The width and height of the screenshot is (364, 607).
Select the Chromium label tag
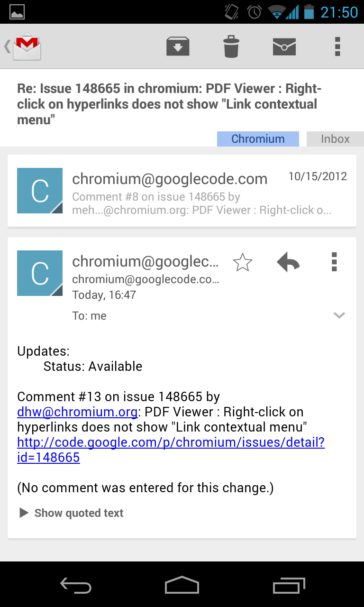pos(258,139)
